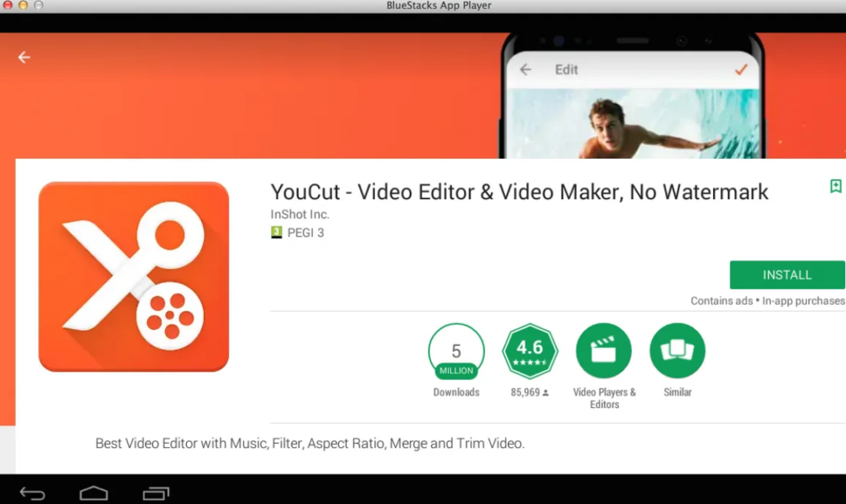Click the 85,969 reviews count

coord(530,392)
